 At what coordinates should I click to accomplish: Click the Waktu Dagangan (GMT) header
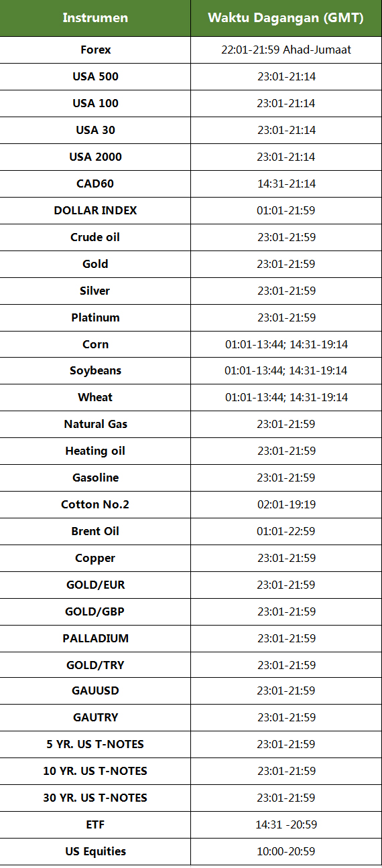click(x=286, y=18)
